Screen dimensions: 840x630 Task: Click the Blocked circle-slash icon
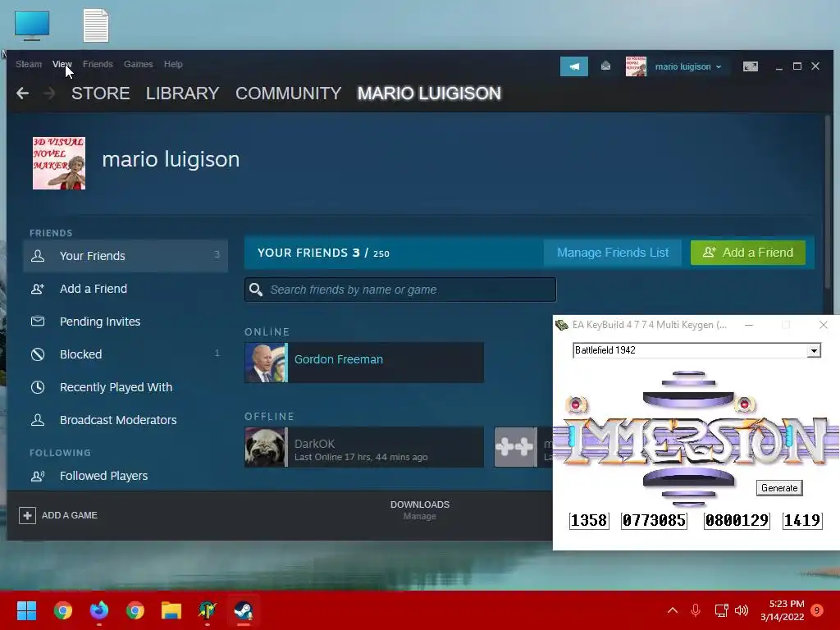coord(38,354)
